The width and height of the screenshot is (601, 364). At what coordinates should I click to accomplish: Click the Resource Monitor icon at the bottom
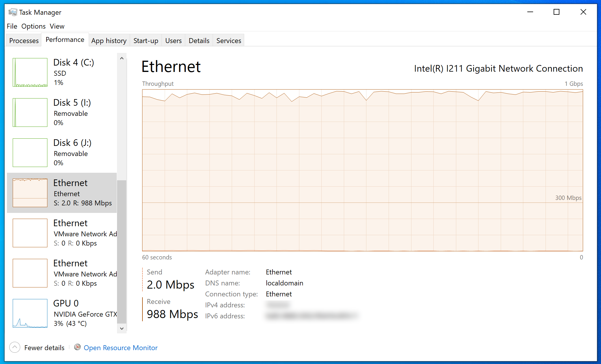click(x=77, y=347)
